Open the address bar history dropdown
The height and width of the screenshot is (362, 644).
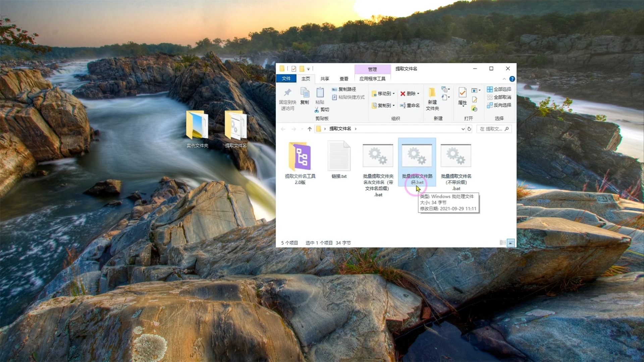tap(463, 129)
